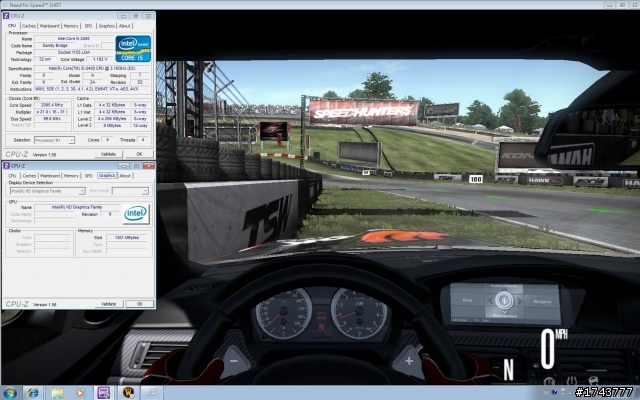
Task: Open Windows Explorer folder on the taskbar
Action: (58, 393)
